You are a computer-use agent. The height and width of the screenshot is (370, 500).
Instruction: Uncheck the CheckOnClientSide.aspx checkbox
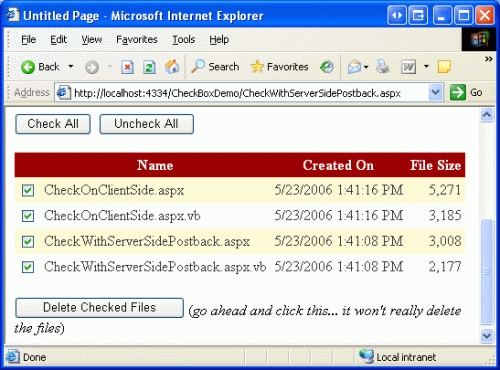pos(28,190)
